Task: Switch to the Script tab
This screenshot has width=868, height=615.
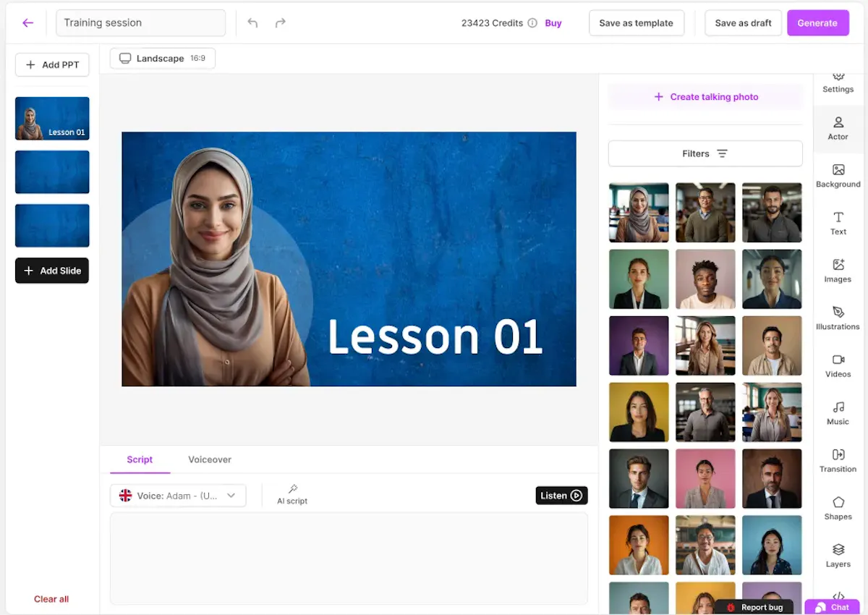Action: tap(140, 459)
